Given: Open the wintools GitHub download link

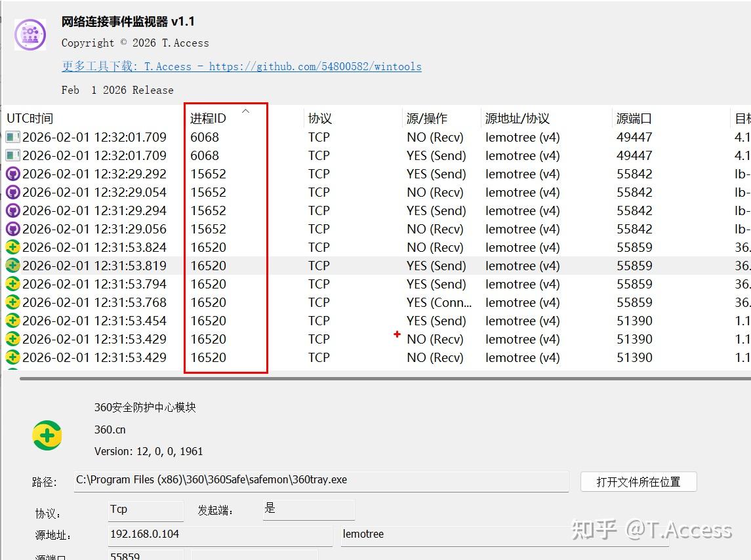Looking at the screenshot, I should 241,67.
